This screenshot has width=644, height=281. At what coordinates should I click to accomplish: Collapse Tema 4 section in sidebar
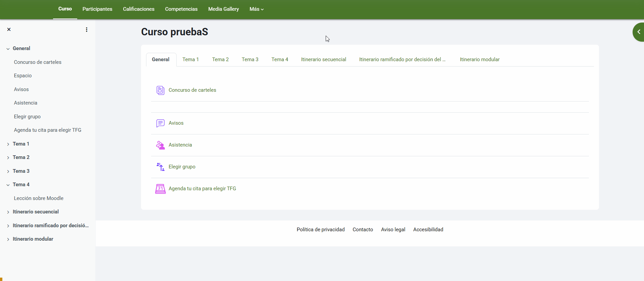8,185
